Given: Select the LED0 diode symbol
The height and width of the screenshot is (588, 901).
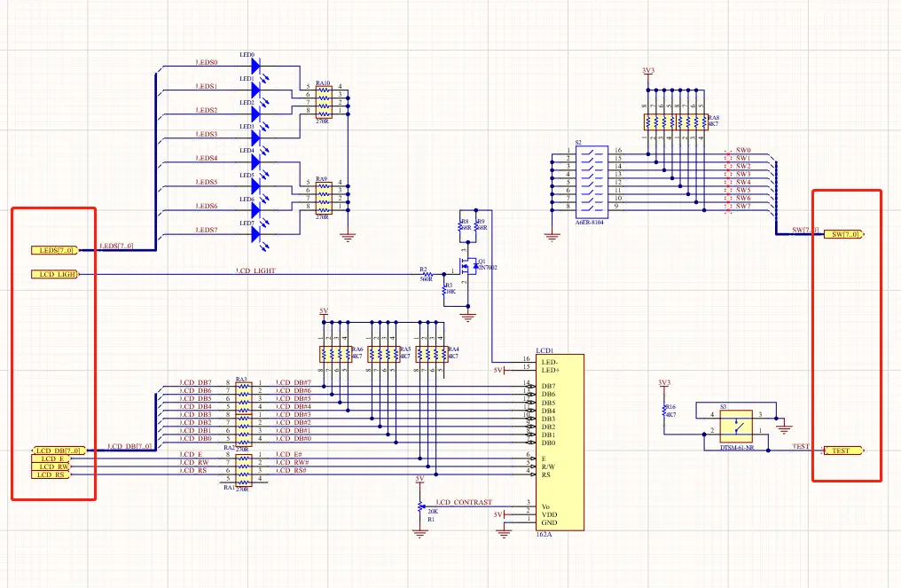Looking at the screenshot, I should pos(256,67).
